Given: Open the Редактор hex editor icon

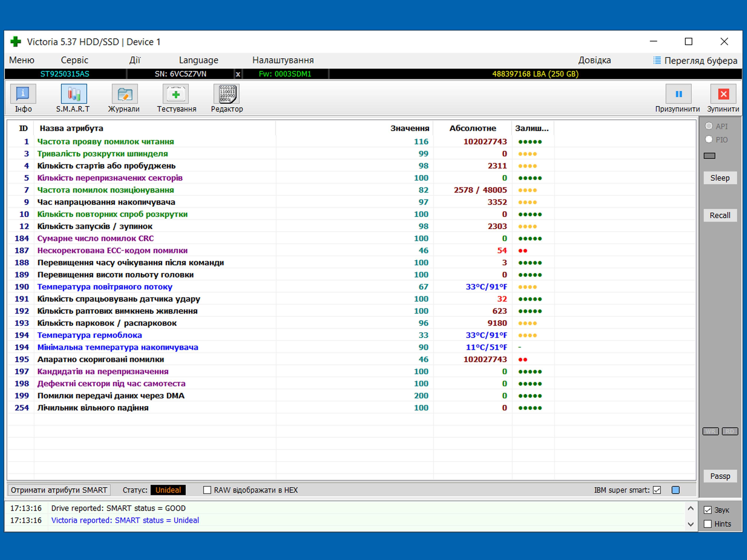Looking at the screenshot, I should 227,94.
